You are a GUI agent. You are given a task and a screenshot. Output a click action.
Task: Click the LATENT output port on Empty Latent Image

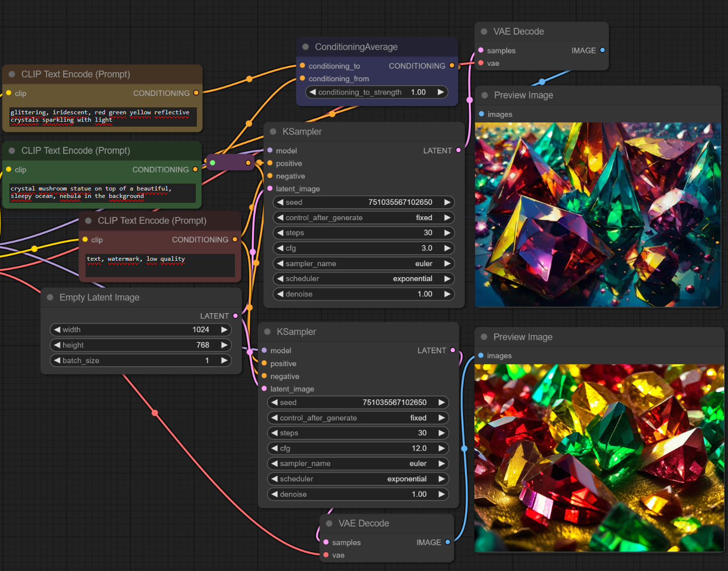235,316
